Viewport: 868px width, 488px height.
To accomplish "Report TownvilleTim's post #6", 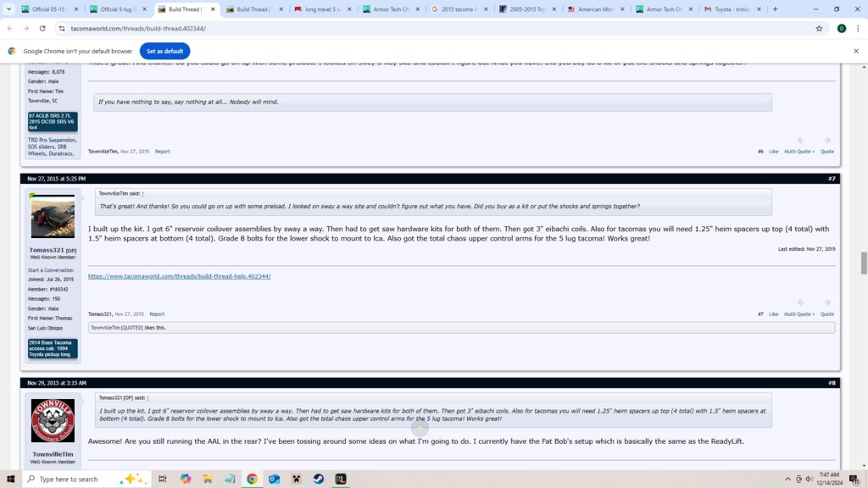I will click(x=162, y=151).
